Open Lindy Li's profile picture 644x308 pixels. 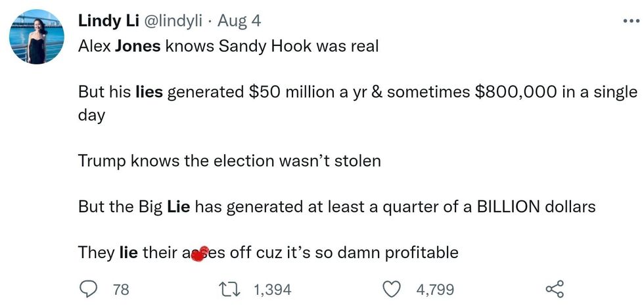pyautogui.click(x=37, y=37)
